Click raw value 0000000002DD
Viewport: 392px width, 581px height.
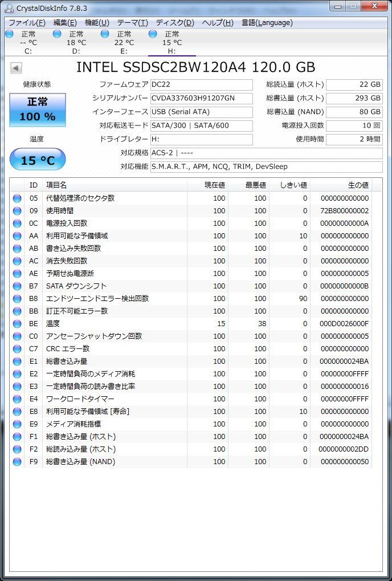pyautogui.click(x=344, y=449)
